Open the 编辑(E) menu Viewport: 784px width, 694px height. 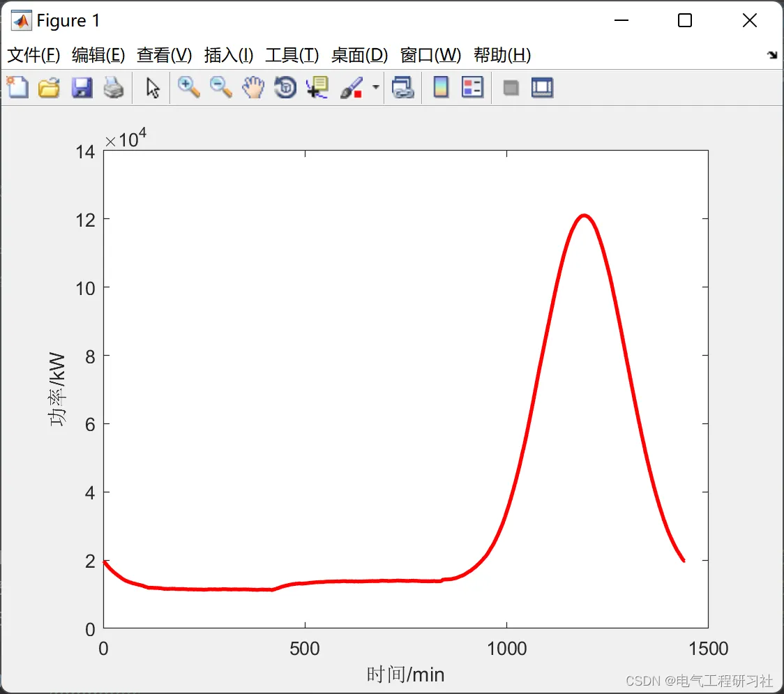98,55
